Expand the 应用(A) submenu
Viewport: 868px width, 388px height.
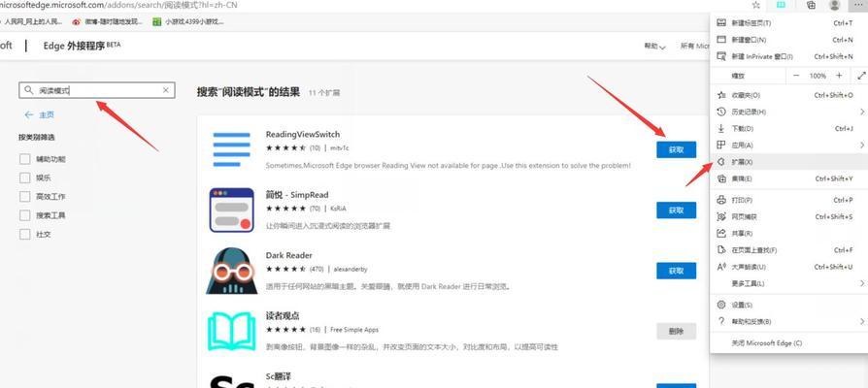tap(788, 145)
